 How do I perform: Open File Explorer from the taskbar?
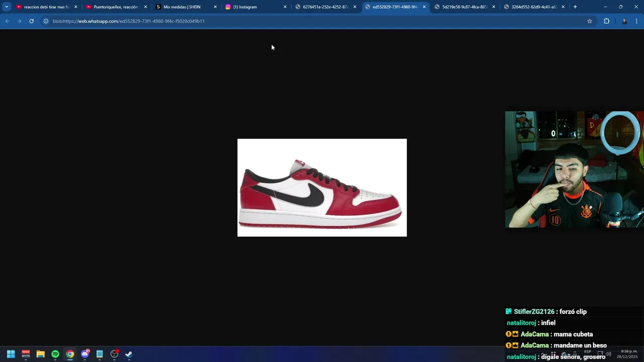(x=40, y=354)
